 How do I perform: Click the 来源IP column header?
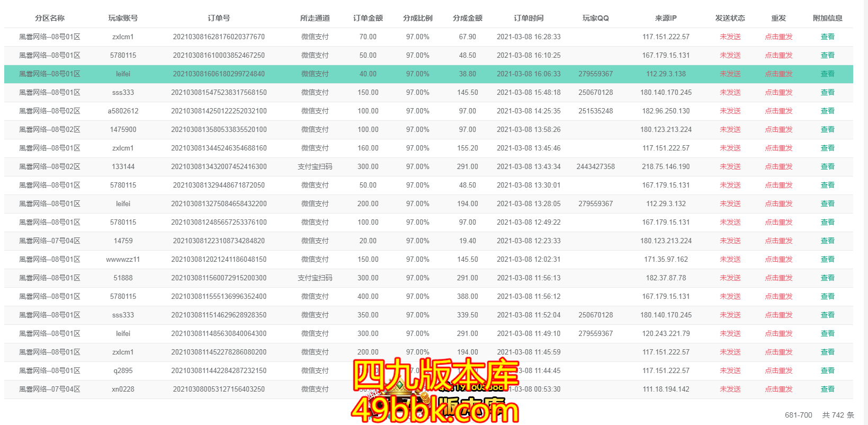[666, 18]
